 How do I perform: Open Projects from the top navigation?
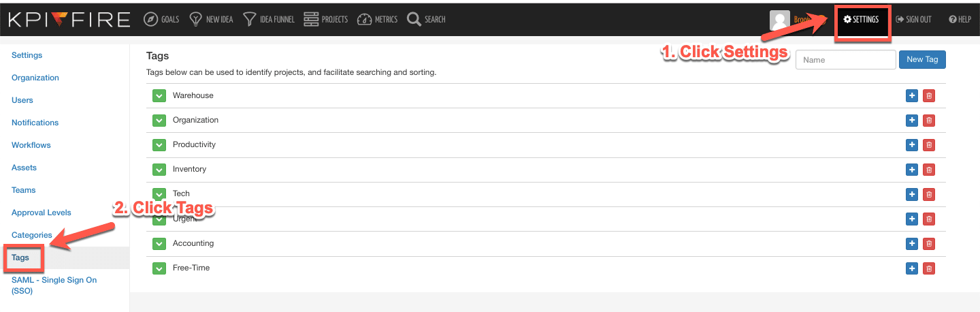tap(326, 19)
